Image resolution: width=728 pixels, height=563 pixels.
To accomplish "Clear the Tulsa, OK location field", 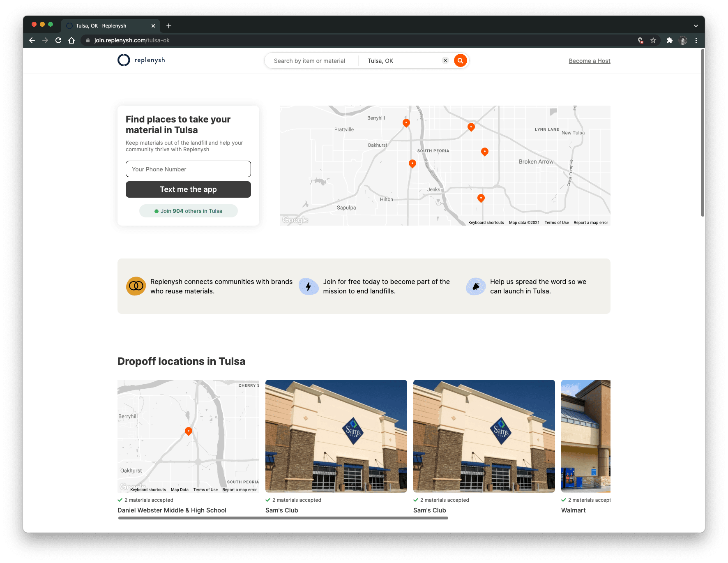I will point(445,61).
